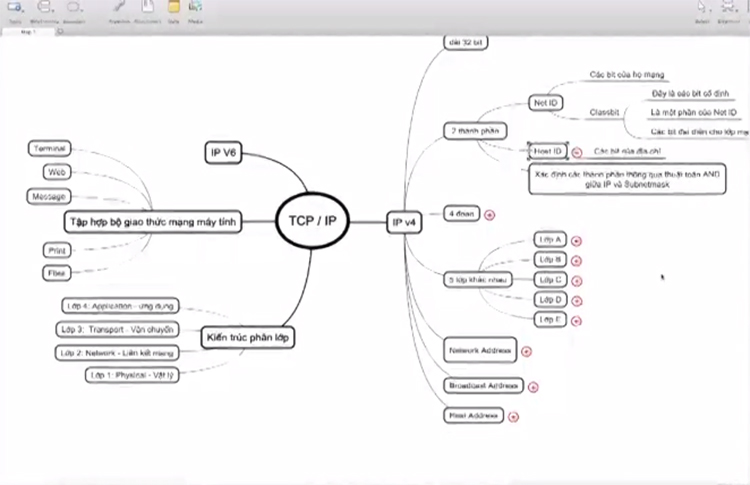This screenshot has width=750, height=485.
Task: Add a new tab with plus button
Action: click(x=59, y=32)
